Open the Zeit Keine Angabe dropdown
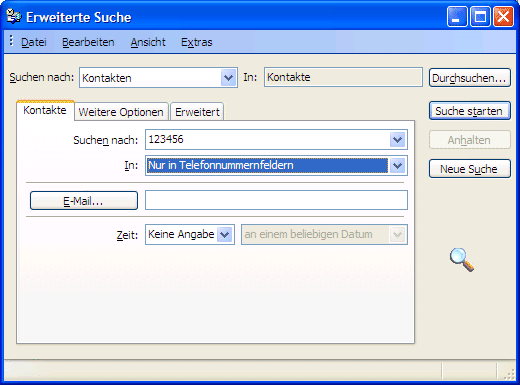 point(225,235)
